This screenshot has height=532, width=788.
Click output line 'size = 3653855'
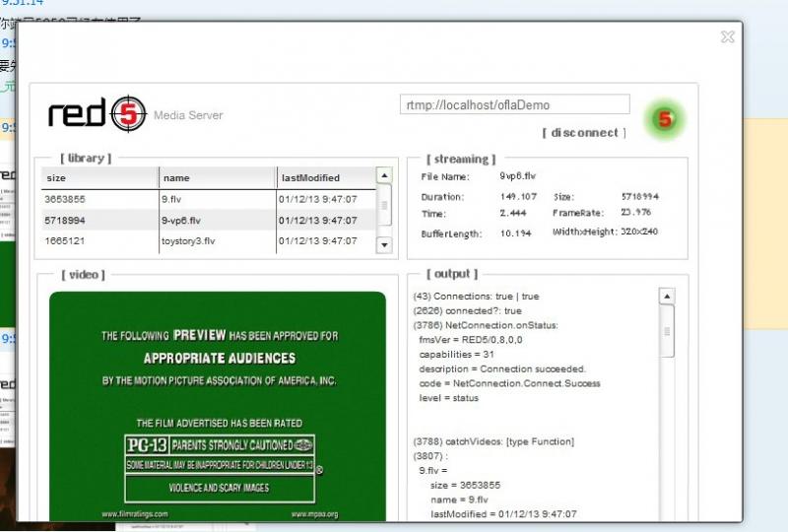tap(465, 486)
